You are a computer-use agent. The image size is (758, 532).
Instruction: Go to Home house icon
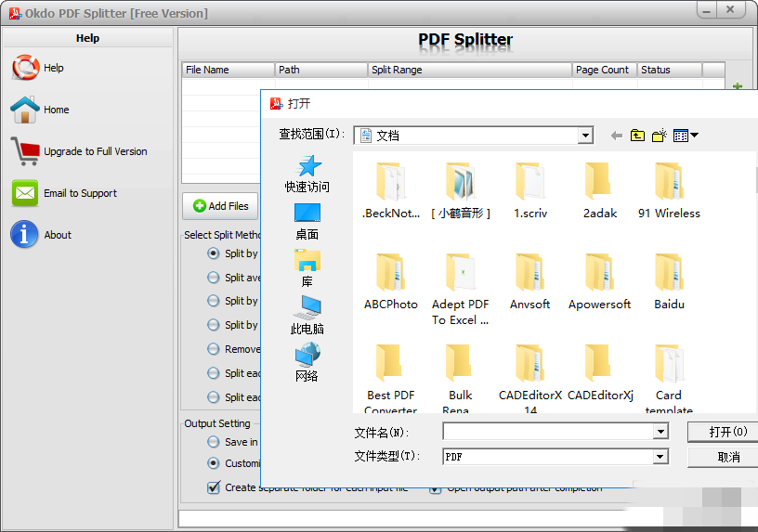25,110
